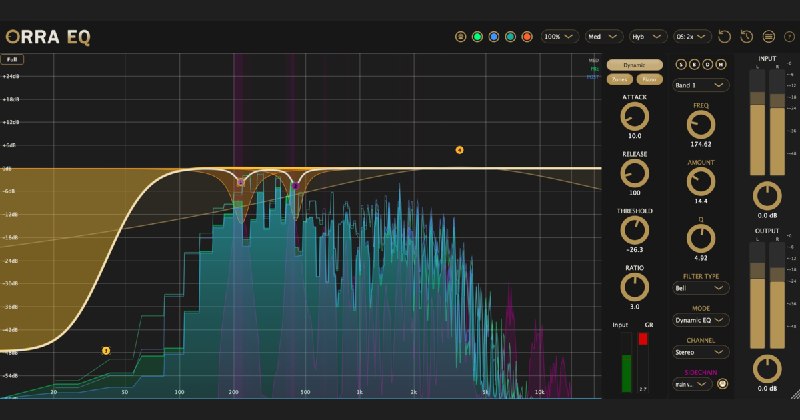Select the Dynamic tab button
Image resolution: width=800 pixels, height=420 pixels.
635,65
